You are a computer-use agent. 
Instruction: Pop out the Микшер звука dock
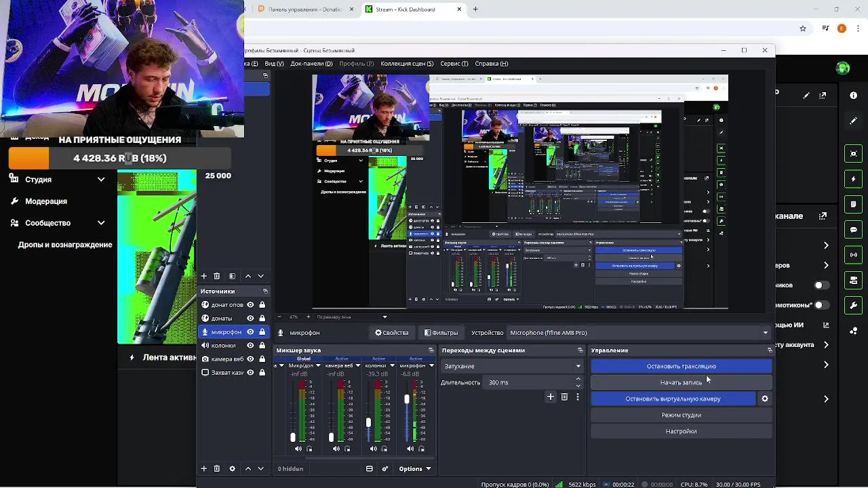click(431, 350)
